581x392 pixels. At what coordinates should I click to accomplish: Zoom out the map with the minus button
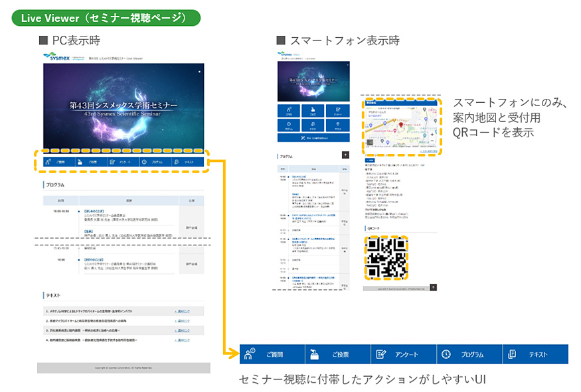[x=432, y=141]
